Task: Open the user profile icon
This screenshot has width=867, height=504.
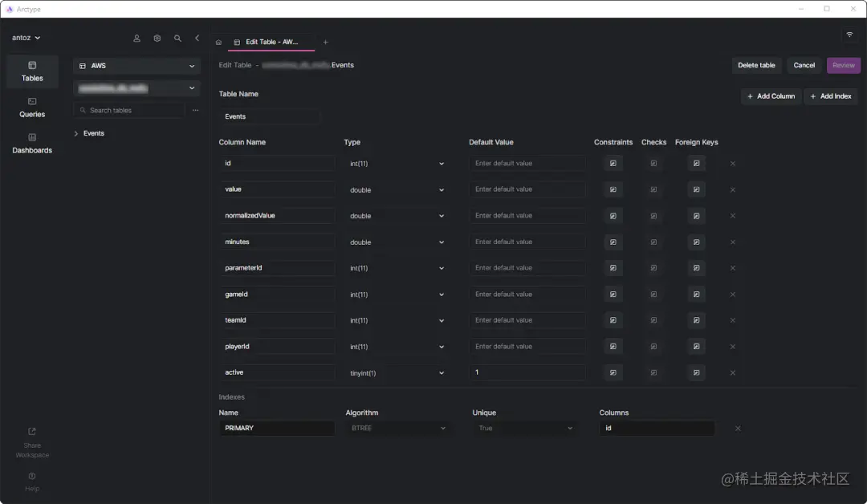Action: point(136,39)
